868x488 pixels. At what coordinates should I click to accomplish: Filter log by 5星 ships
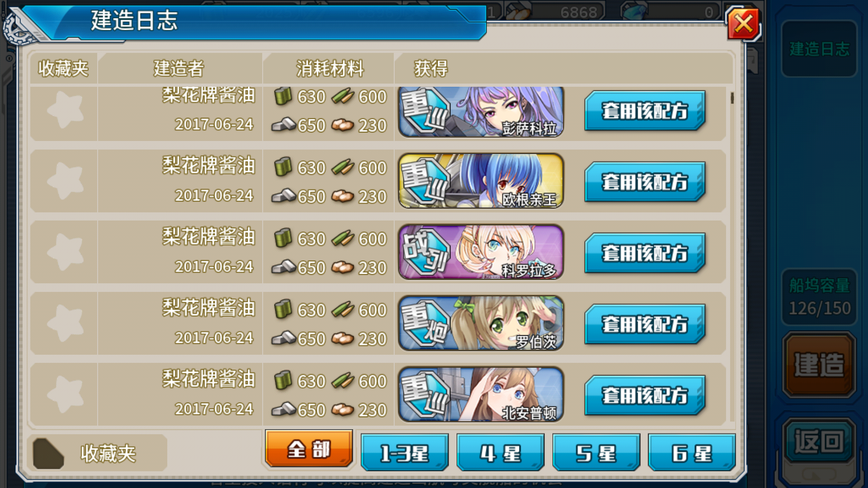(596, 453)
